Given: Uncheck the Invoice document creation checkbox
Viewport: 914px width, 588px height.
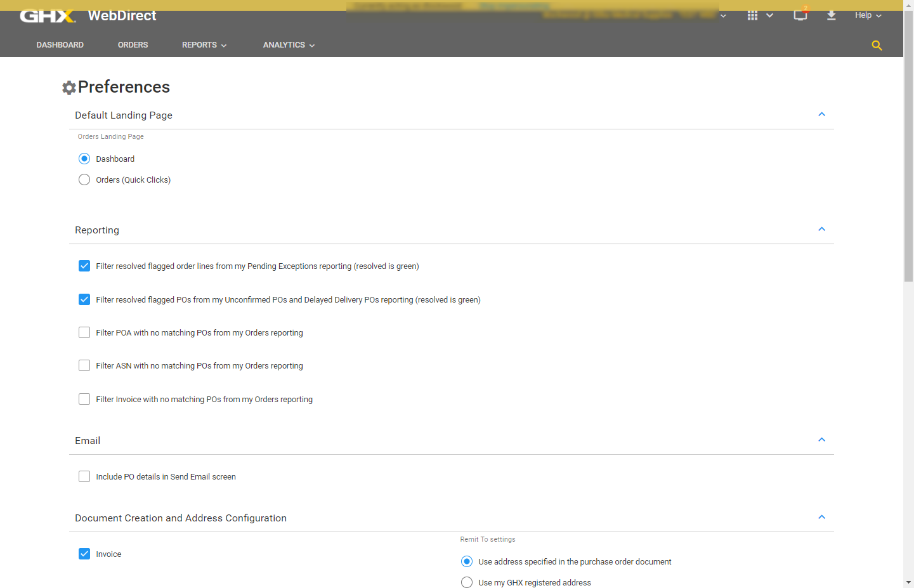Looking at the screenshot, I should (84, 554).
